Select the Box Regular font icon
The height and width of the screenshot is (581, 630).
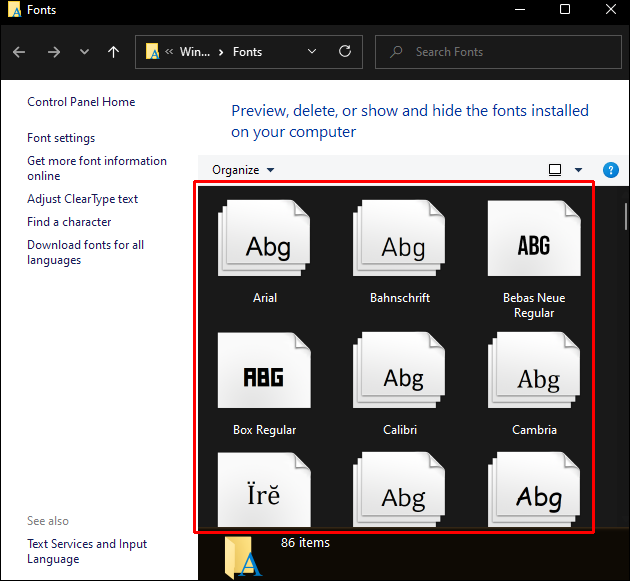(x=265, y=376)
